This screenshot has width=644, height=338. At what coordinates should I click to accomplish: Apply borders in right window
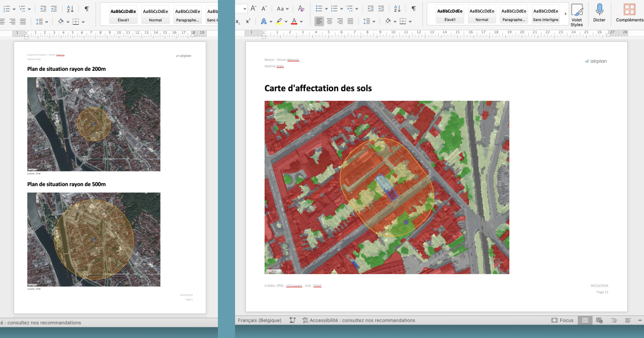tap(402, 21)
